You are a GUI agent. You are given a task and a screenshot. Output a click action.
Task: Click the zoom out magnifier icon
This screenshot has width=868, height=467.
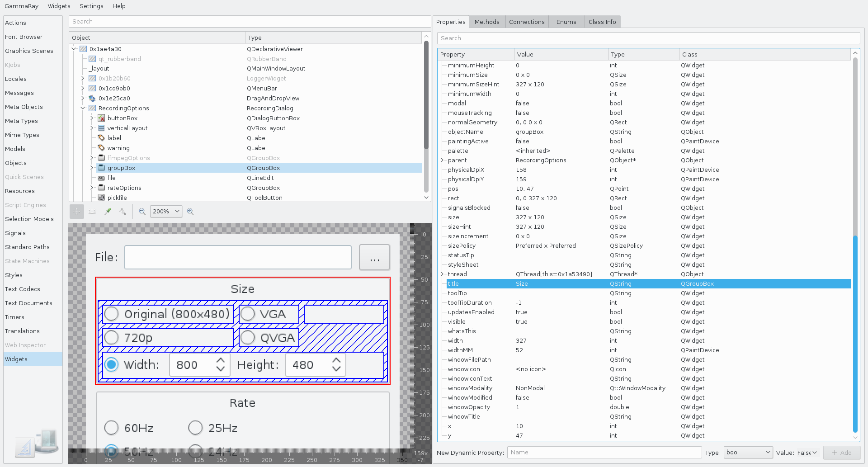(x=142, y=212)
